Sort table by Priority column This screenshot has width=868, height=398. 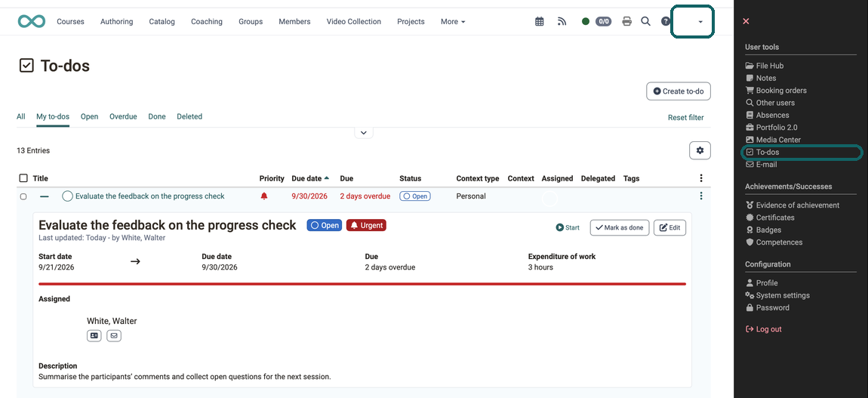272,178
